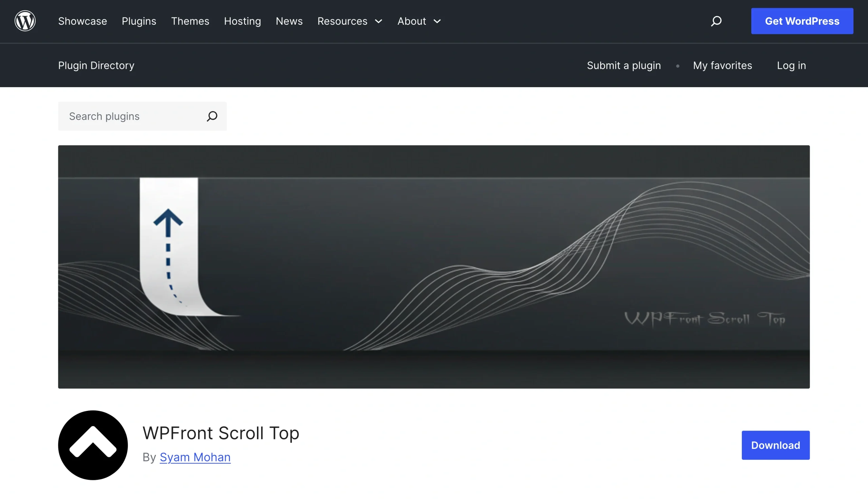Image resolution: width=868 pixels, height=499 pixels.
Task: Click the Log in link
Action: click(791, 65)
